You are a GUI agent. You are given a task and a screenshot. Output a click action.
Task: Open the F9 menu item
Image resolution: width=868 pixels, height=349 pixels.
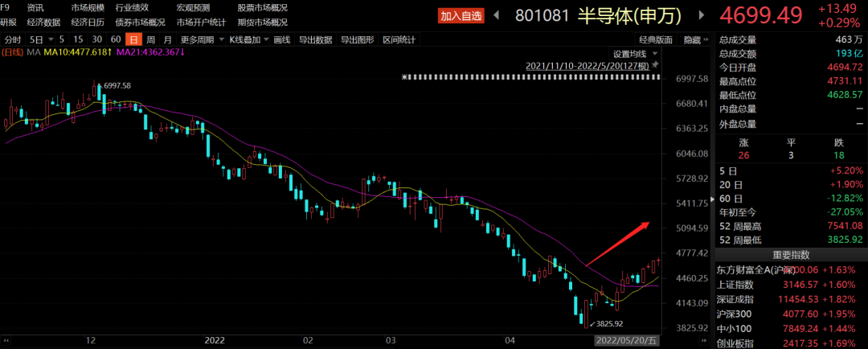6,8
